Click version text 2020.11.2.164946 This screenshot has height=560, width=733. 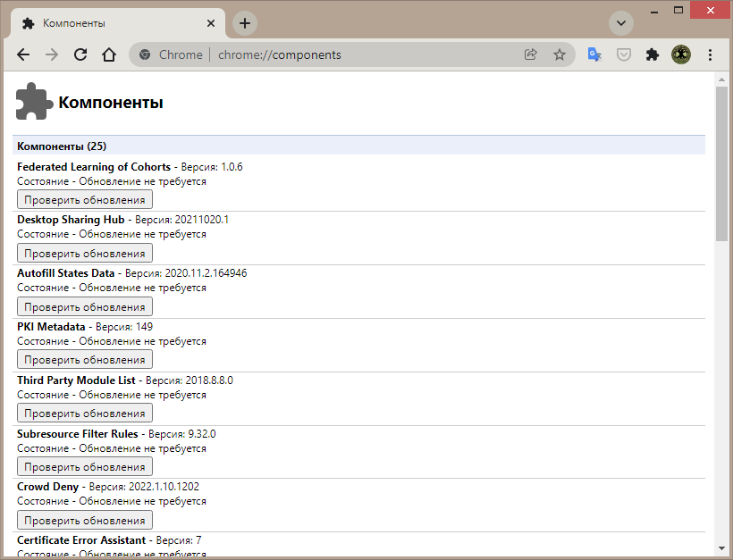[206, 273]
